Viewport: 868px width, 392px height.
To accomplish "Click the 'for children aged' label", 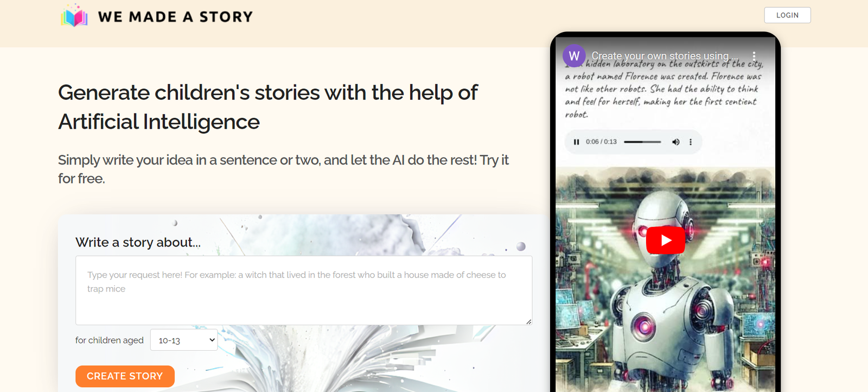I will tap(110, 340).
